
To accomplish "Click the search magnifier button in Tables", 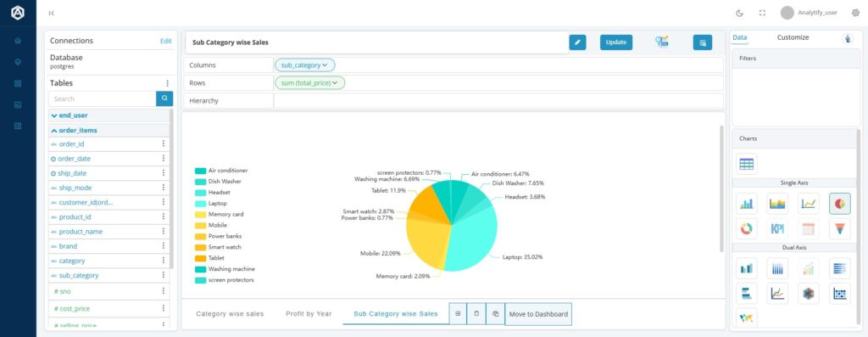I will pyautogui.click(x=164, y=98).
